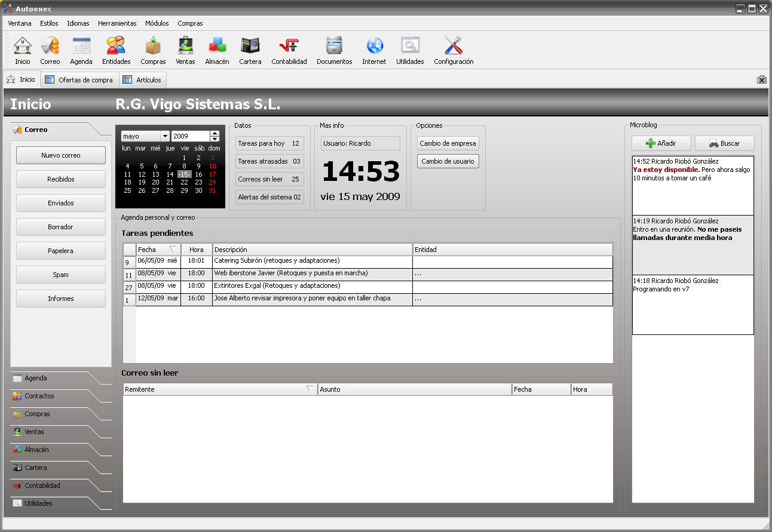Add a microblog entry with Añadir
Viewport: 772px width, 532px height.
coord(661,143)
